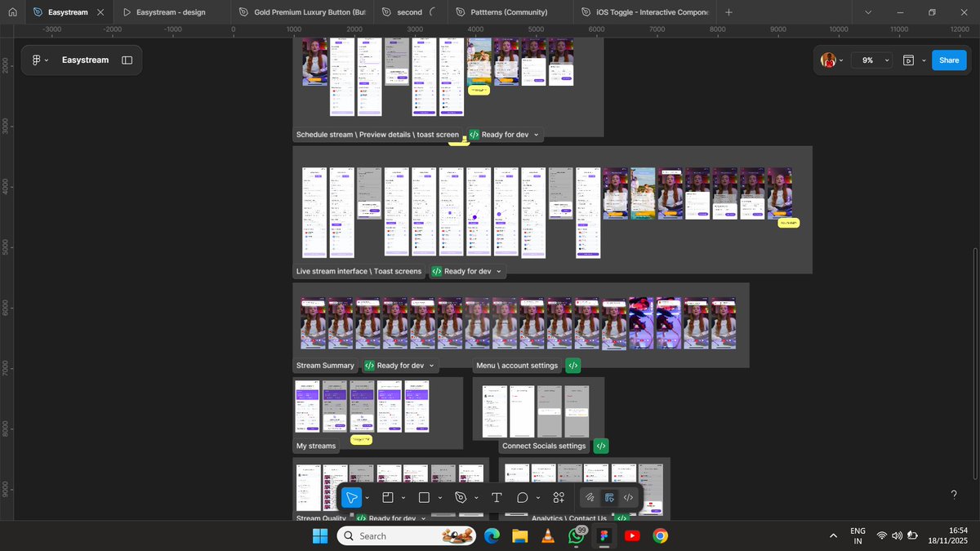Switch to the second tab

pyautogui.click(x=410, y=12)
